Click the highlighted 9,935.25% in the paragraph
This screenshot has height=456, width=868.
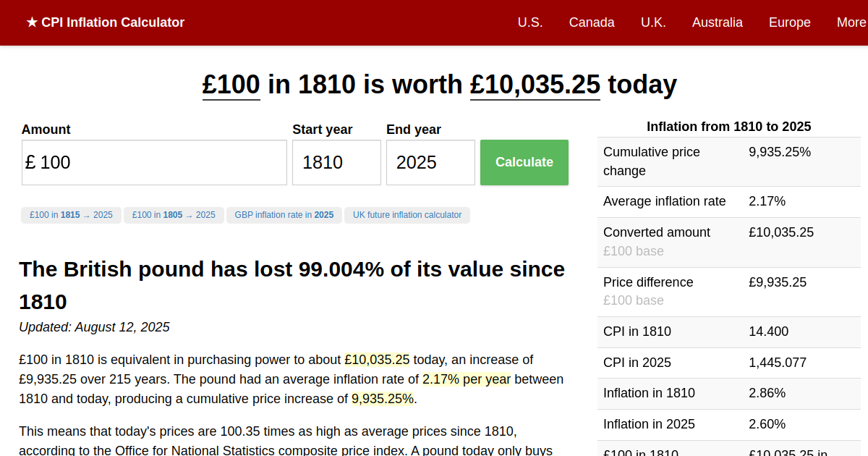tap(383, 399)
